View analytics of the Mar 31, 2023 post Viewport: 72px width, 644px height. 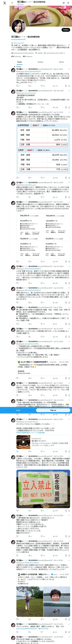pyautogui.click(x=55, y=197)
